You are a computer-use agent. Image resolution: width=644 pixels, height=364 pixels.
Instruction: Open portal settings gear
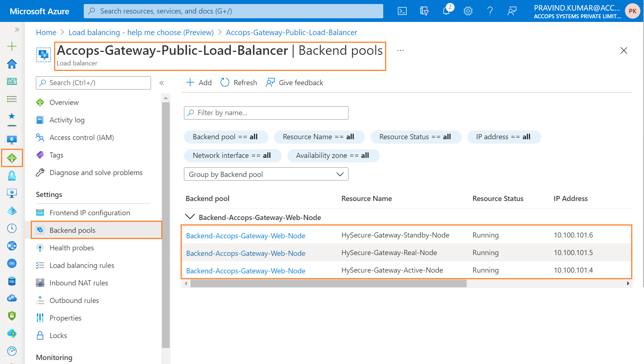[468, 11]
